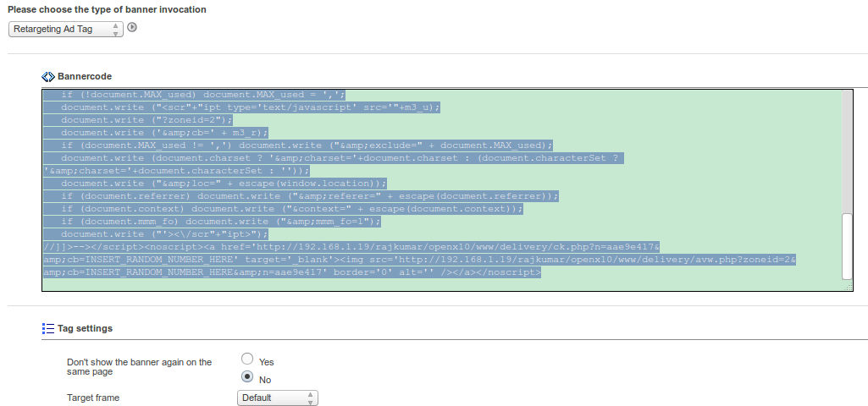868x406 pixels.
Task: Click the "Please choose the type" heading
Action: [107, 9]
